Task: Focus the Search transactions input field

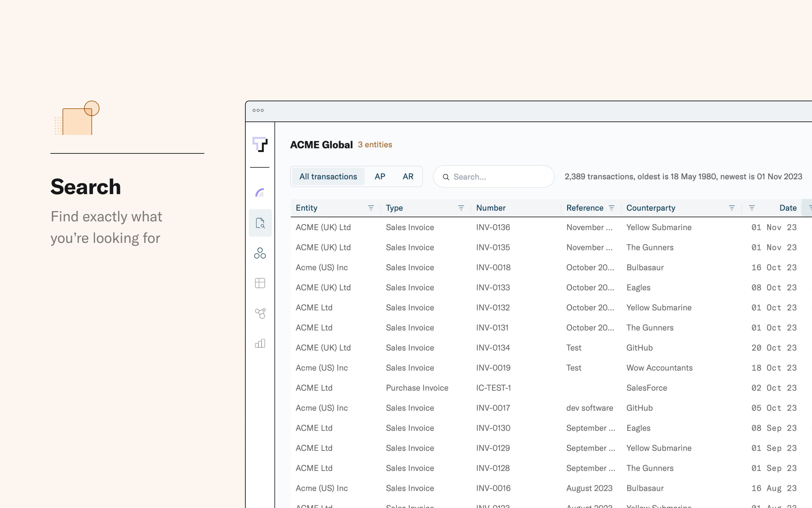Action: [501, 177]
